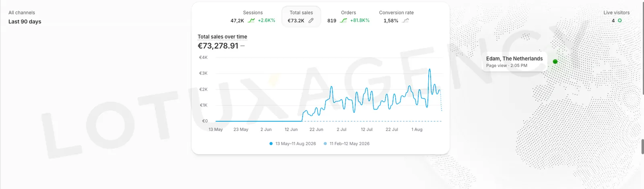
Task: Click the live visitors count 4
Action: pyautogui.click(x=613, y=21)
